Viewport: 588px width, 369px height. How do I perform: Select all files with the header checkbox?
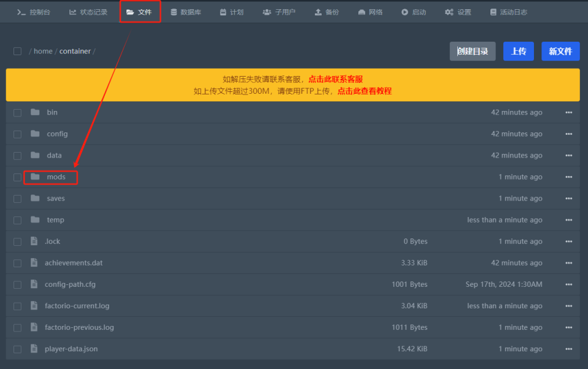click(17, 51)
